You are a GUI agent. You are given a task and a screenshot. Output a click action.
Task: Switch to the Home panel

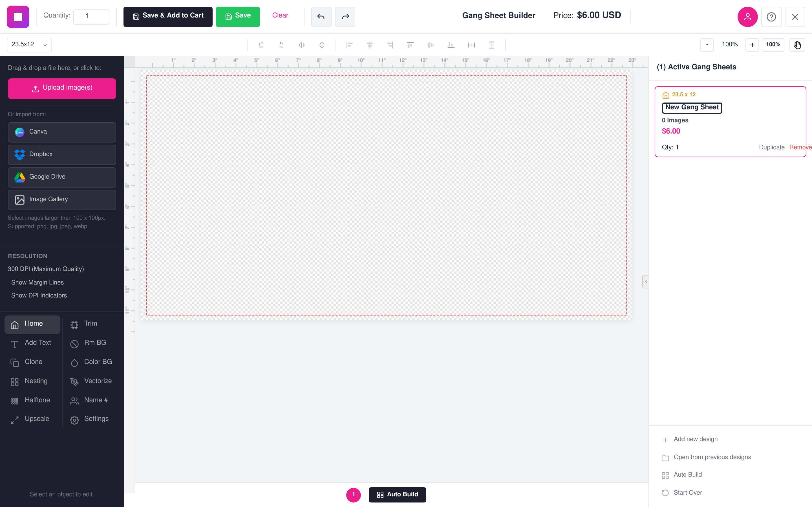click(x=32, y=324)
